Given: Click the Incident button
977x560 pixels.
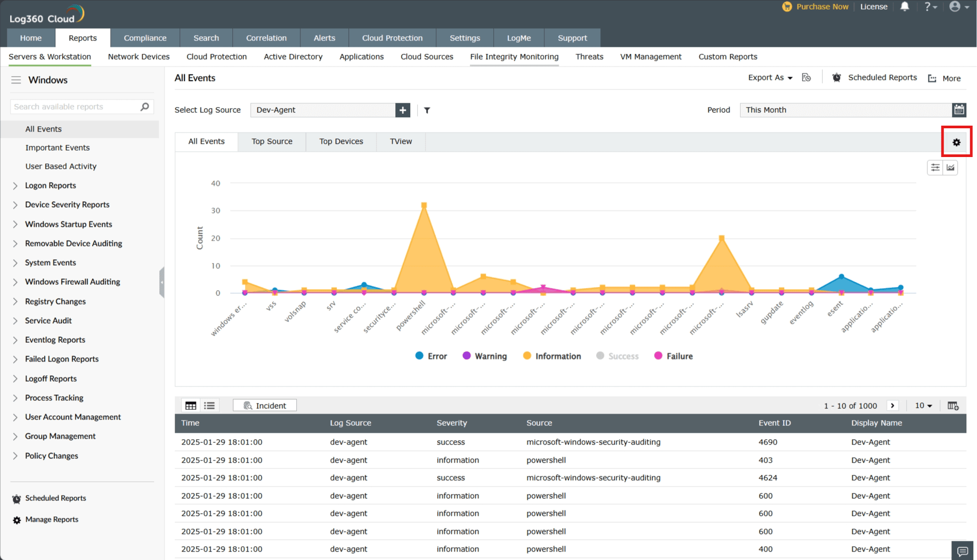Looking at the screenshot, I should coord(265,406).
